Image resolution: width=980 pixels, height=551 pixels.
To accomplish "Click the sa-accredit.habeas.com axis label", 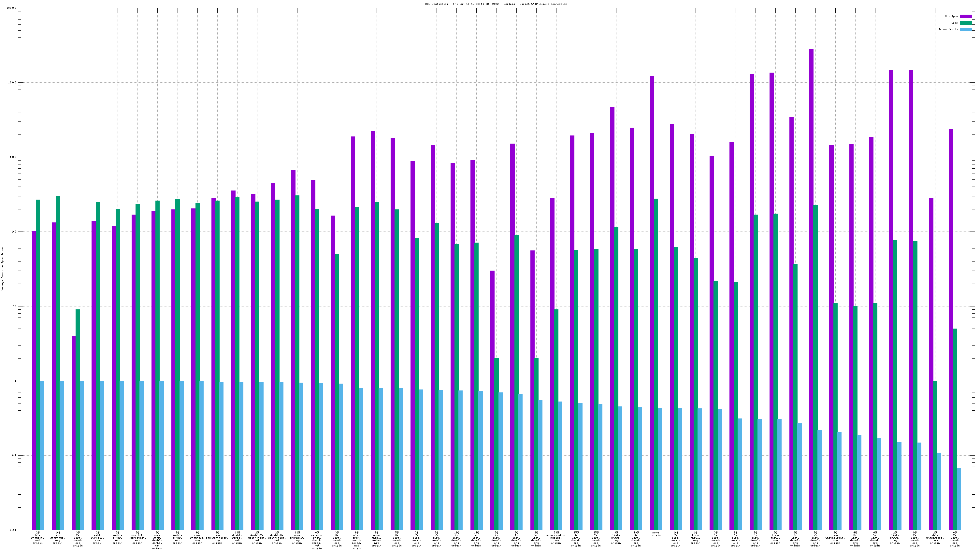I will [556, 538].
